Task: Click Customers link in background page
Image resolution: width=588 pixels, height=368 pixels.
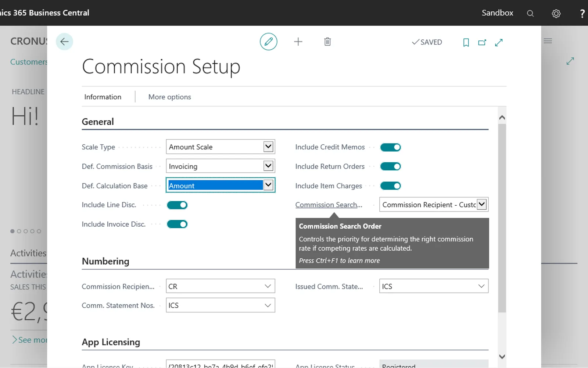Action: (29, 62)
